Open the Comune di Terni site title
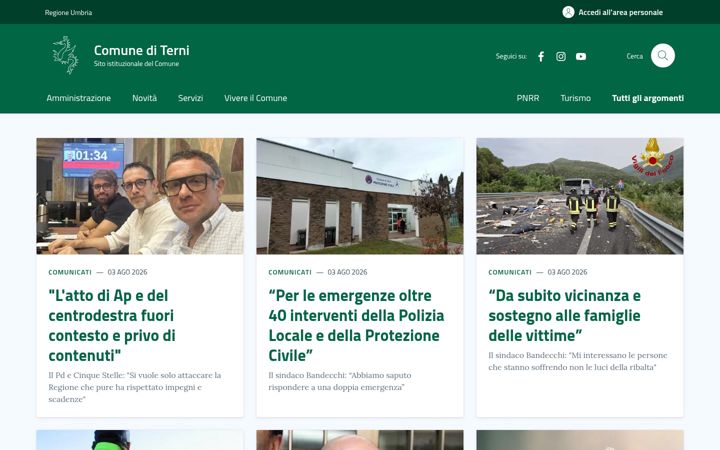720x450 pixels. point(141,50)
